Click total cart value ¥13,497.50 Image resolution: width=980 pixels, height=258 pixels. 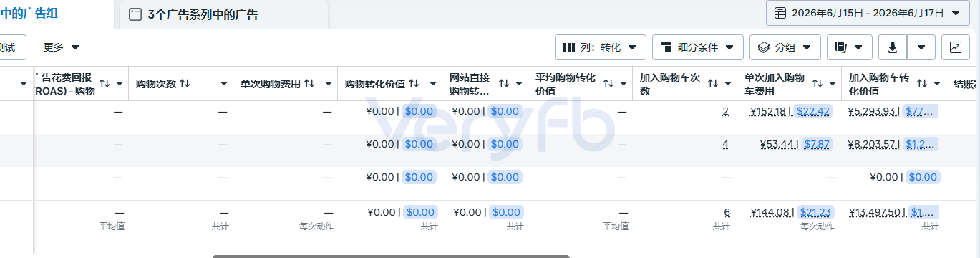click(x=876, y=212)
